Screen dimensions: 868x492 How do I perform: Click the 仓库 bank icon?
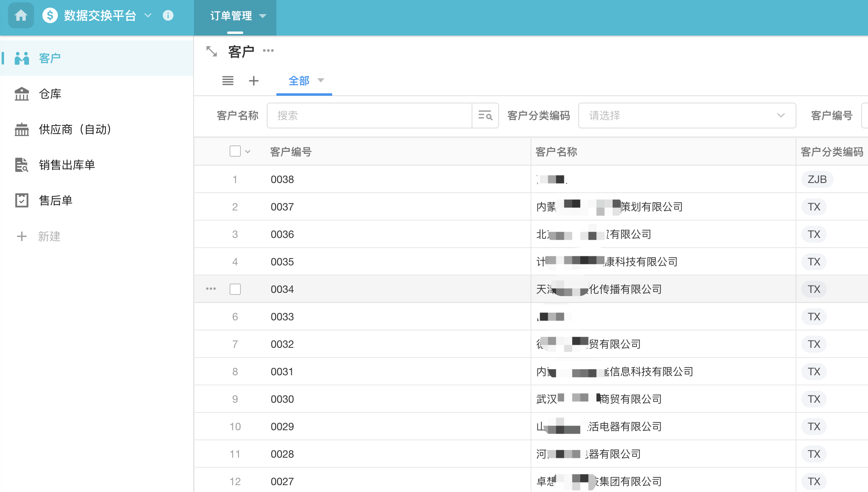click(x=22, y=94)
